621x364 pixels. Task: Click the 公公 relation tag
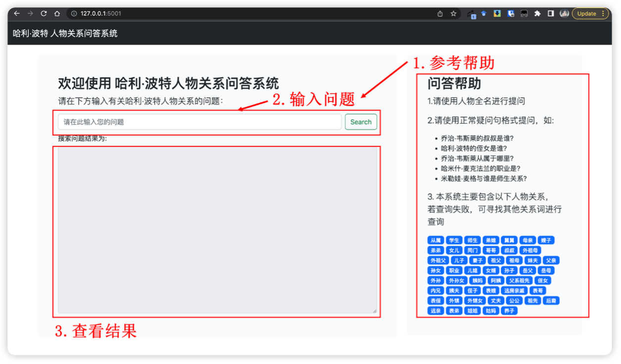click(x=514, y=301)
